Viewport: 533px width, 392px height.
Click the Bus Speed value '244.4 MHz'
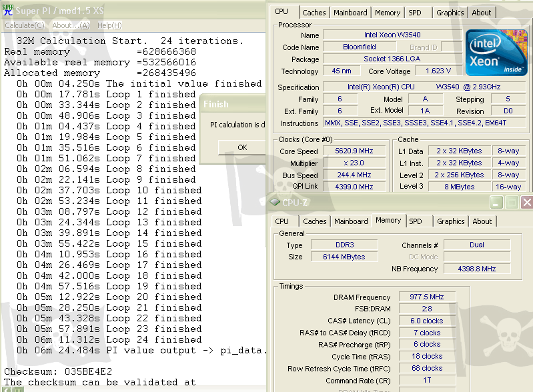click(x=354, y=175)
